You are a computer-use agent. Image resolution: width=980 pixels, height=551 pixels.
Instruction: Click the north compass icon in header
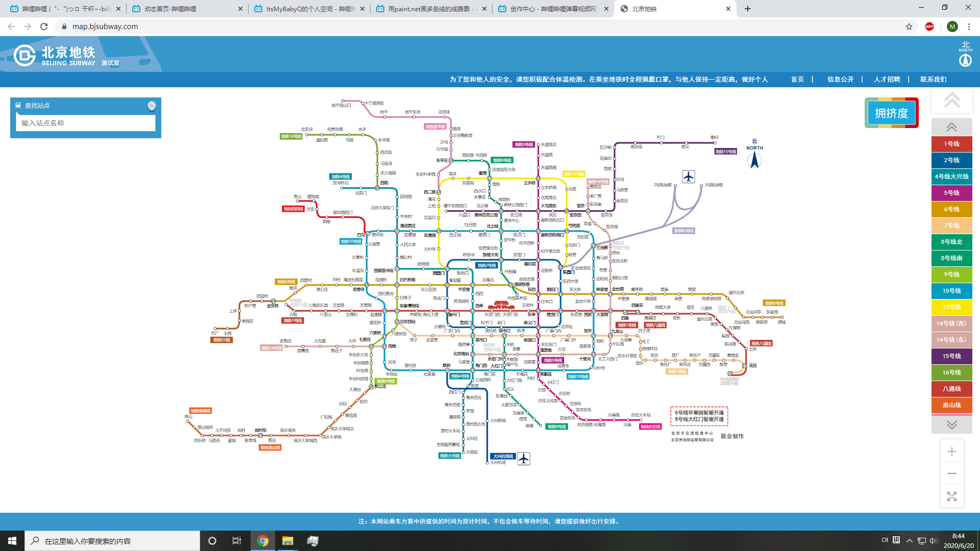pyautogui.click(x=965, y=55)
